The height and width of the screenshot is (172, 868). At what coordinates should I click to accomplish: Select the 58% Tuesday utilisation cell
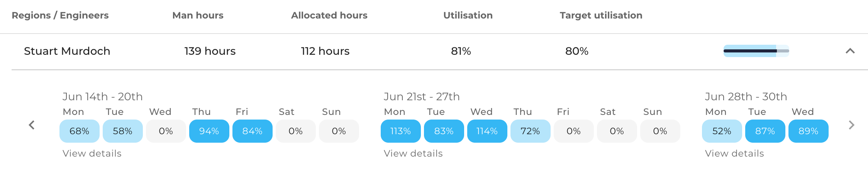point(123,131)
